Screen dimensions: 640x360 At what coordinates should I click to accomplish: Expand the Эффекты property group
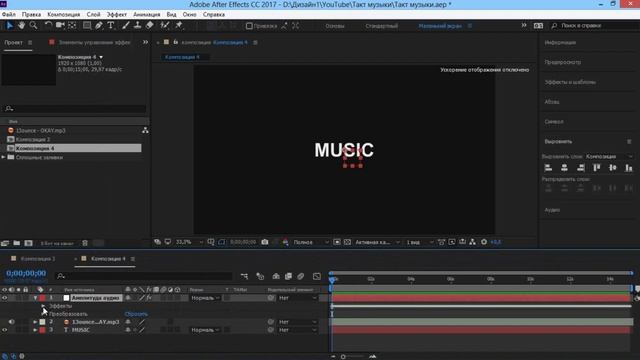[x=43, y=306]
